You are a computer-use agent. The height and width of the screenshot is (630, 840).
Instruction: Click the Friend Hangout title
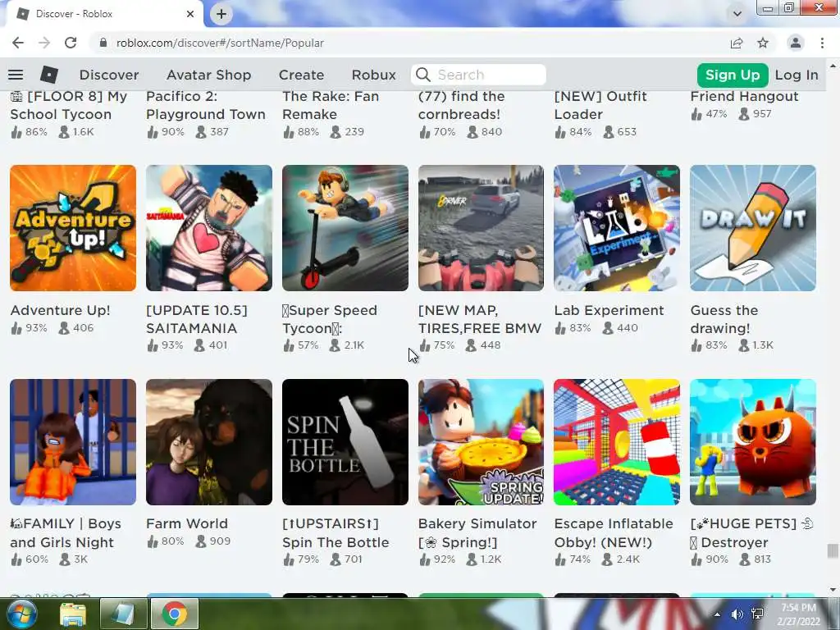click(x=744, y=97)
